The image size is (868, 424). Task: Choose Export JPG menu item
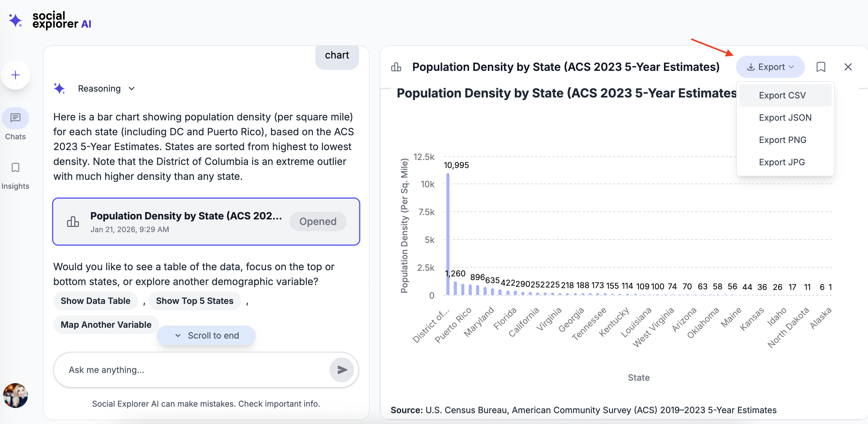(x=782, y=162)
